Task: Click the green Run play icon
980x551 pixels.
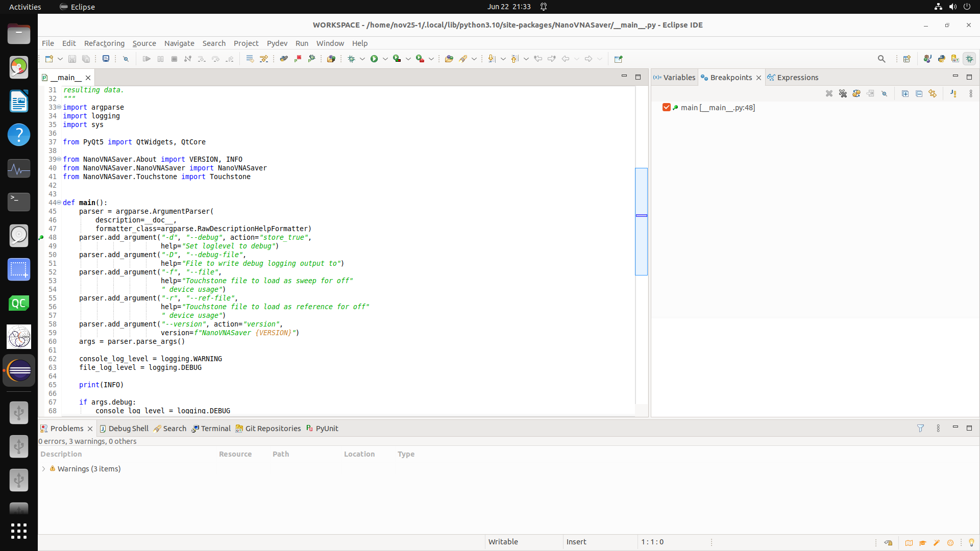Action: pyautogui.click(x=374, y=59)
